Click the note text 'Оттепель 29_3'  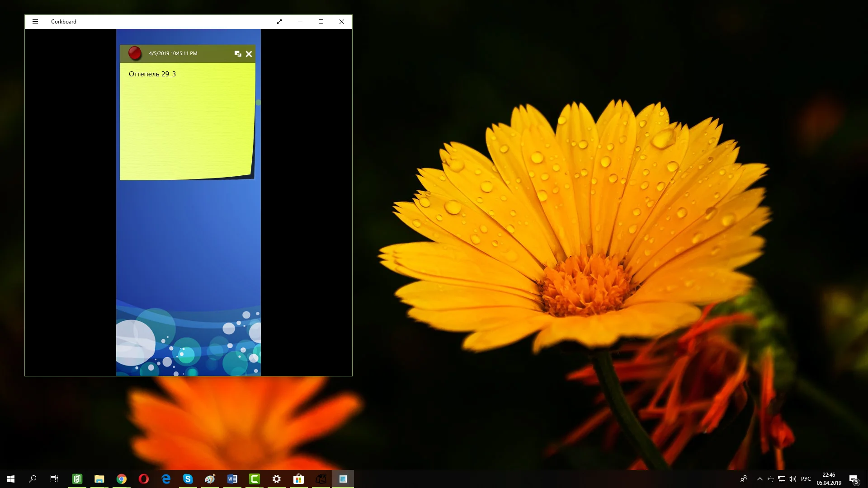point(152,74)
